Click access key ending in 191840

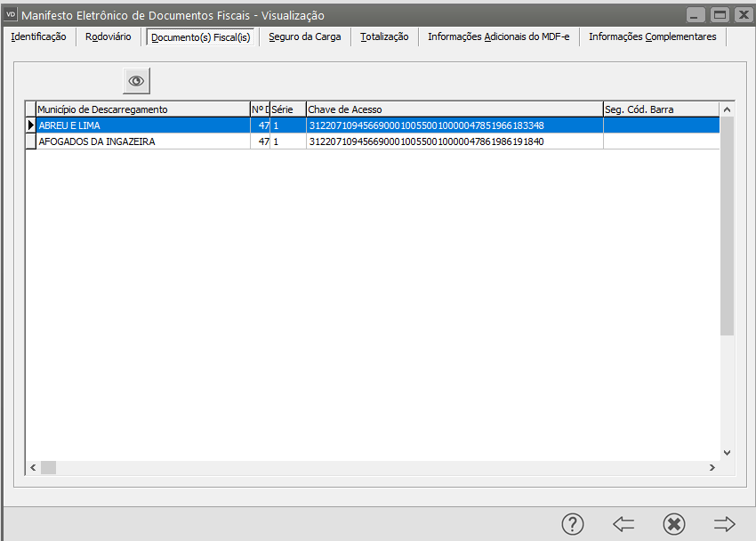(x=427, y=141)
